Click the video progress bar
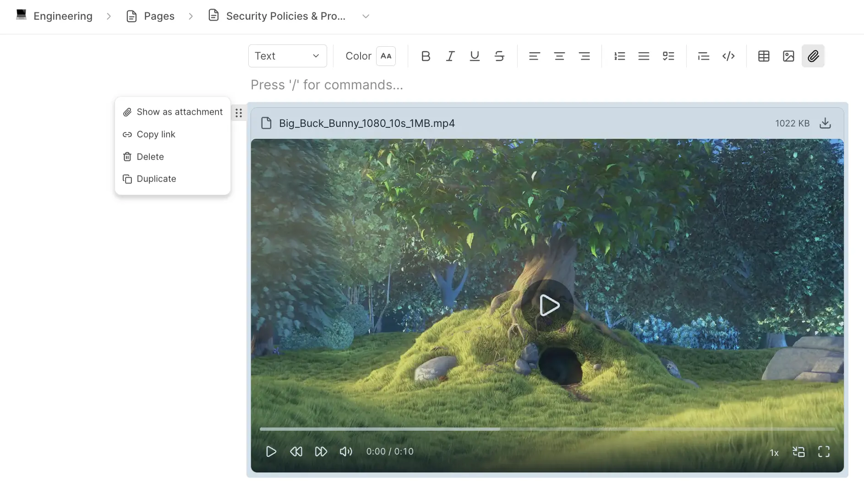The image size is (864, 504). pos(547,429)
